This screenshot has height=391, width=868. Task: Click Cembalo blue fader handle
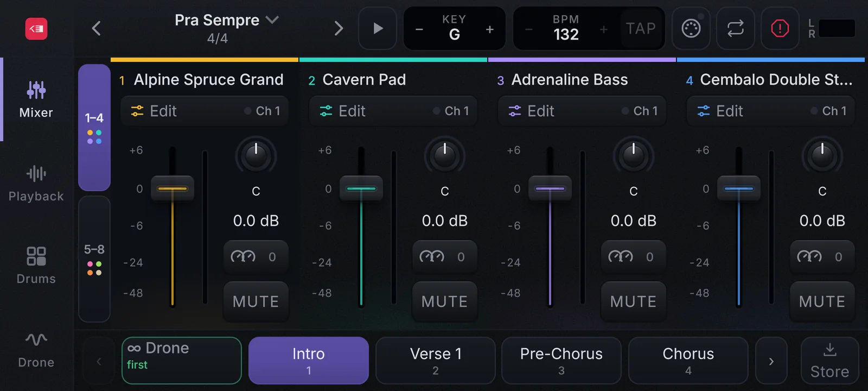tap(739, 188)
